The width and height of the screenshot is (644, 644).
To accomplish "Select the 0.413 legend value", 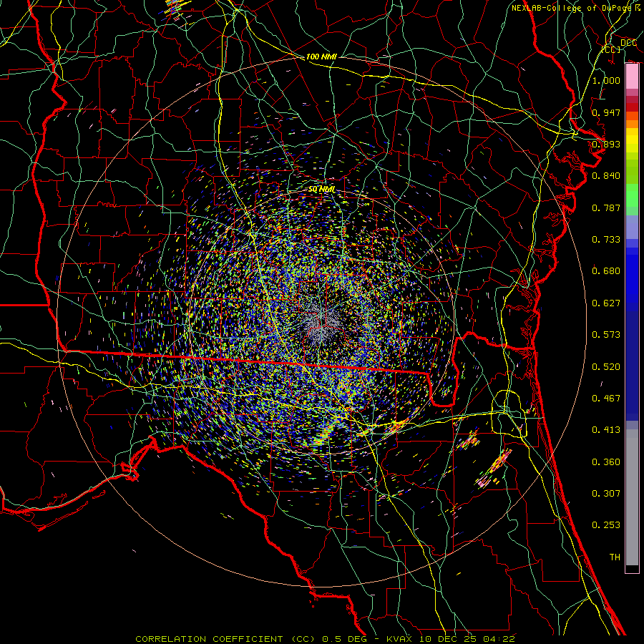I will tap(606, 430).
